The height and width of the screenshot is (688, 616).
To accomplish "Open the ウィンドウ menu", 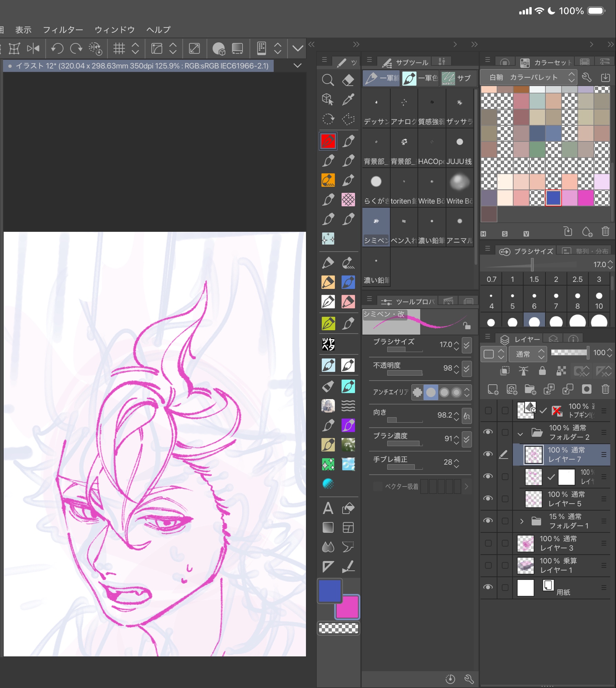I will [115, 30].
